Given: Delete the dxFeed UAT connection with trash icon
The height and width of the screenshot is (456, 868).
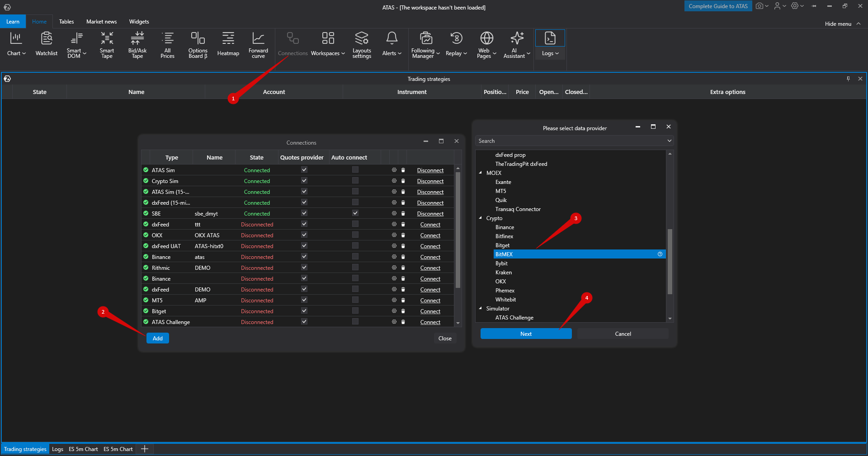Looking at the screenshot, I should (403, 246).
